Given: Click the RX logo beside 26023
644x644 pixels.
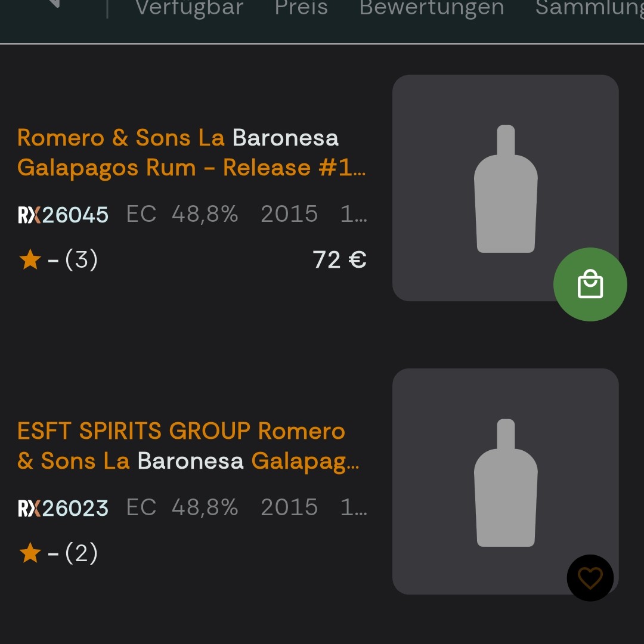Looking at the screenshot, I should [29, 508].
